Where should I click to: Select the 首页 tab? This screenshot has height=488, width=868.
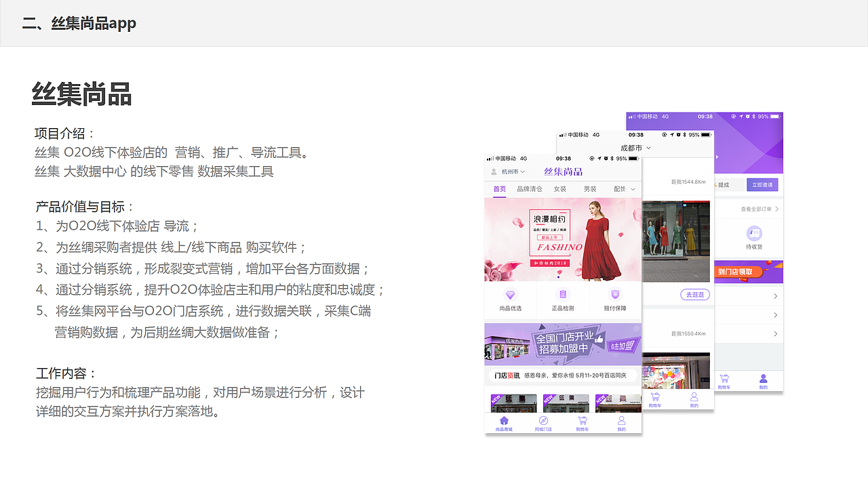pos(500,189)
